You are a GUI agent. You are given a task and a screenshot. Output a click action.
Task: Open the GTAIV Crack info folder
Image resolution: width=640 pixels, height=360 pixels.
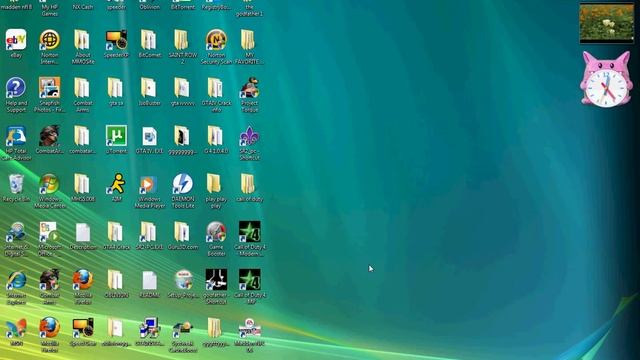216,88
